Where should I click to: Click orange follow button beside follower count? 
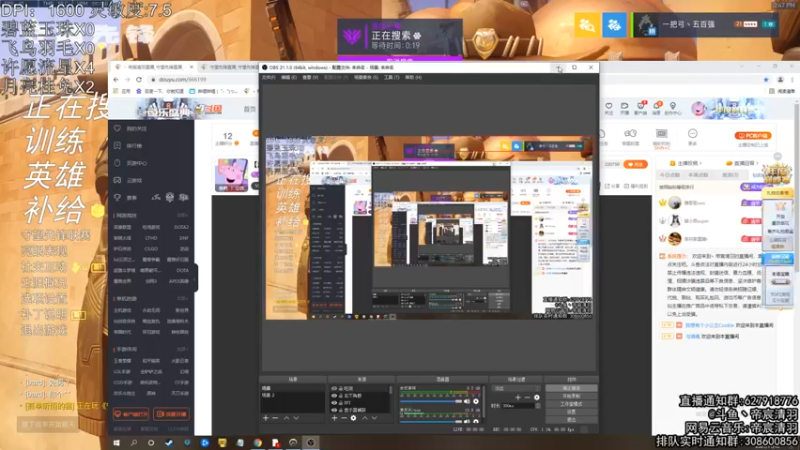pos(635,164)
